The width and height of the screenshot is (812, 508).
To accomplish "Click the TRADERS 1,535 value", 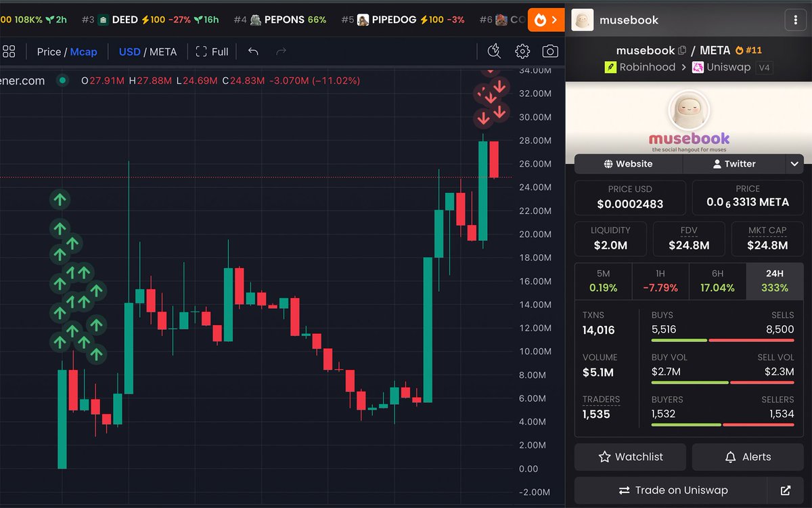I will coord(596,414).
